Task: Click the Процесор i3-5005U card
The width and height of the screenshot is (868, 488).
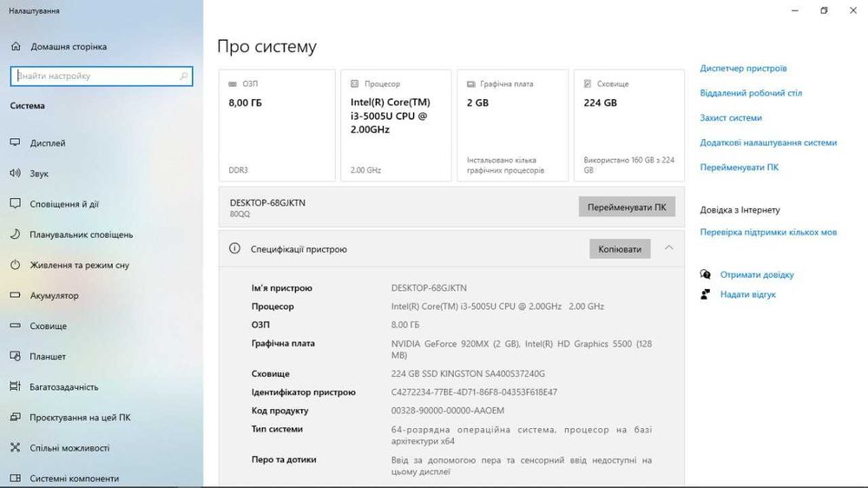Action: (396, 125)
